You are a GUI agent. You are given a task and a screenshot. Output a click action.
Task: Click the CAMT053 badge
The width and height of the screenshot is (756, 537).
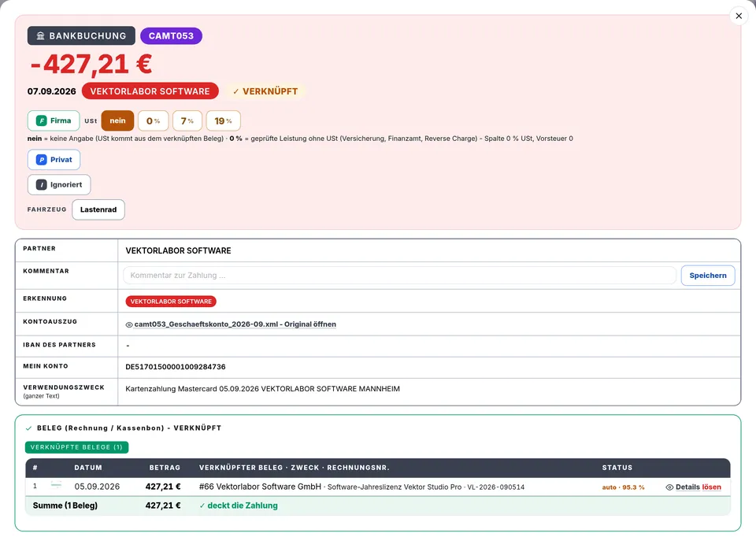(171, 35)
